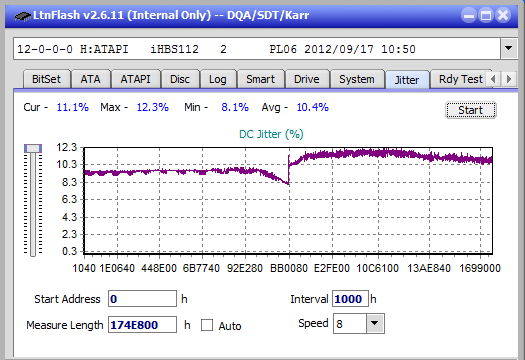Maximize the LtnFlash window
Image resolution: width=525 pixels, height=360 pixels.
pos(486,16)
